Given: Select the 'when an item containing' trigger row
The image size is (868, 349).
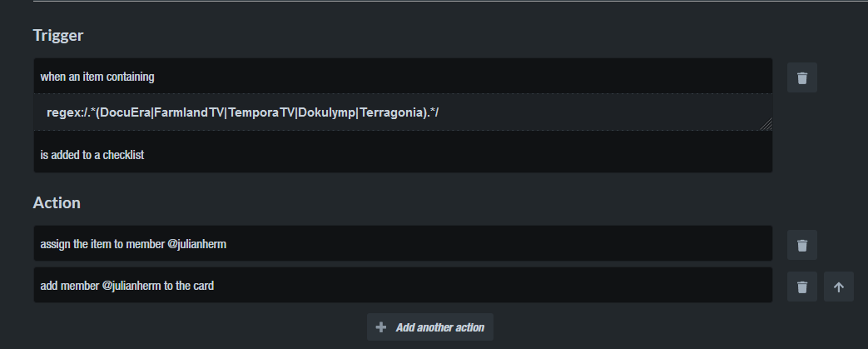Looking at the screenshot, I should 403,77.
